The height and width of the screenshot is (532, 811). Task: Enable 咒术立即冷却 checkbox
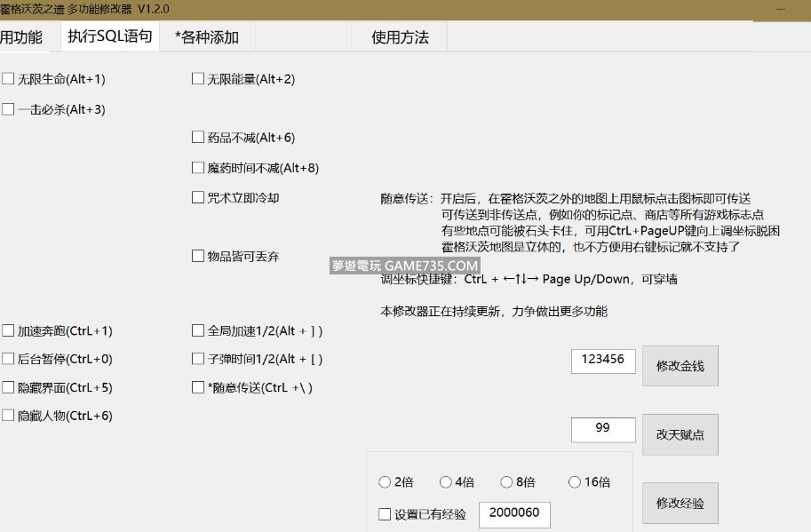(x=198, y=198)
